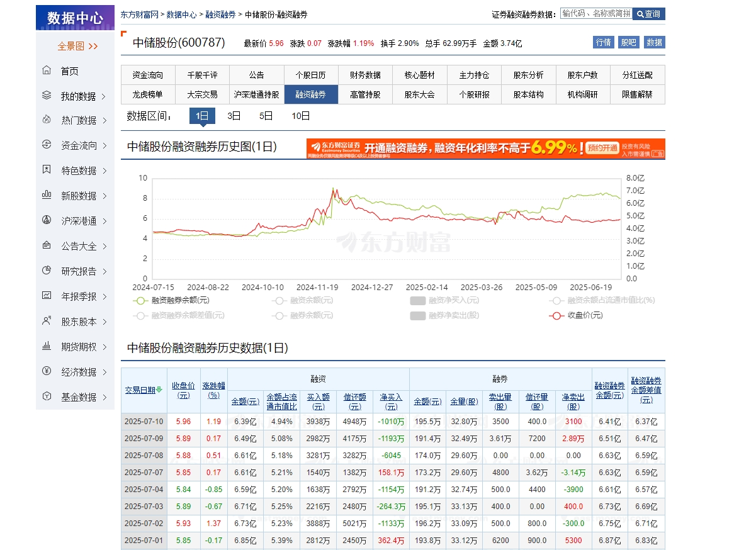Expand the 期货期权 sidebar chevron
Viewport: 756px width, 550px height.
coord(104,347)
